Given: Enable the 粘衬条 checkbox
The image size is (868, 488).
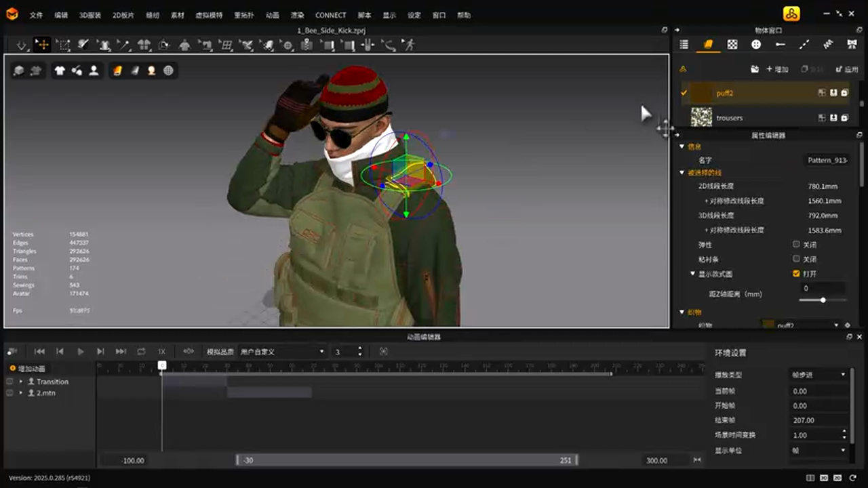Looking at the screenshot, I should click(796, 259).
